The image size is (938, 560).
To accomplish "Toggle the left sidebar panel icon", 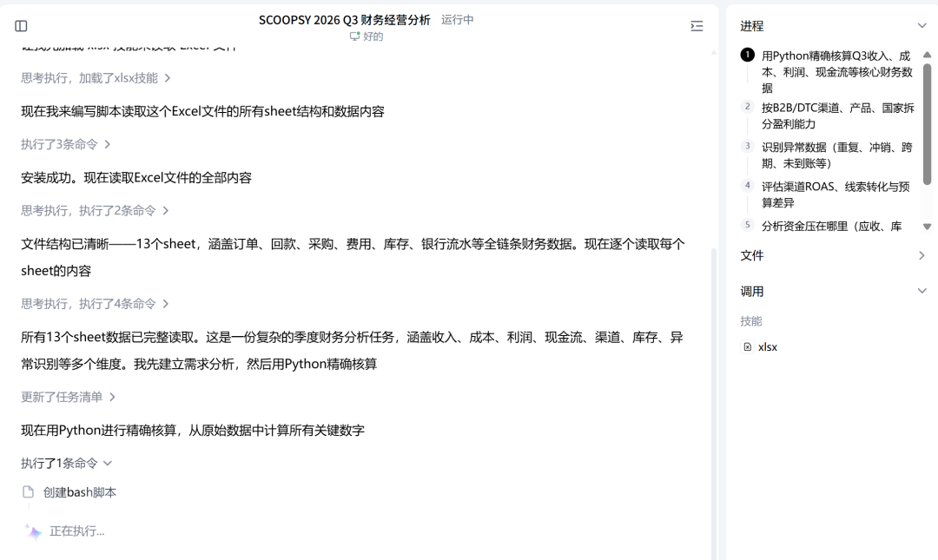I will [21, 26].
